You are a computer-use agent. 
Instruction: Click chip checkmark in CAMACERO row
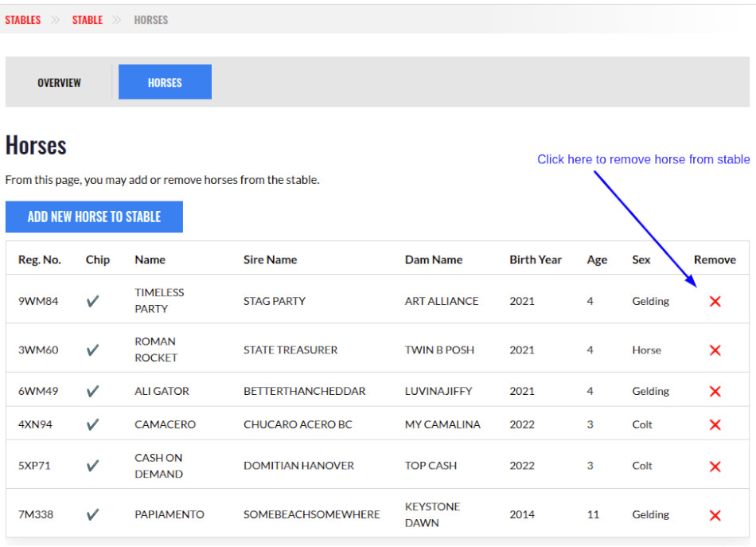pyautogui.click(x=93, y=424)
